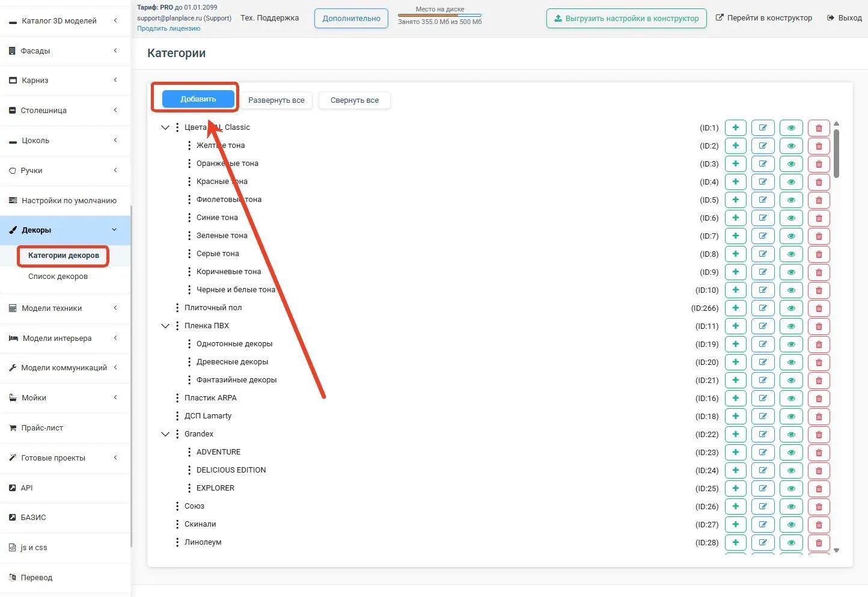Edit the Пластик ARPA category
868x597 pixels.
pos(763,398)
